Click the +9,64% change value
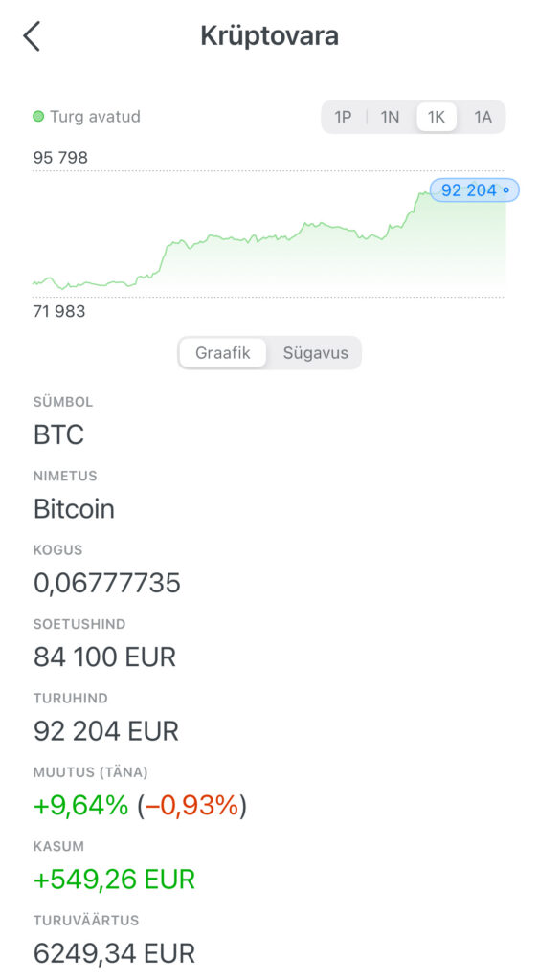Screen dimensions: 539x980 coord(81,805)
